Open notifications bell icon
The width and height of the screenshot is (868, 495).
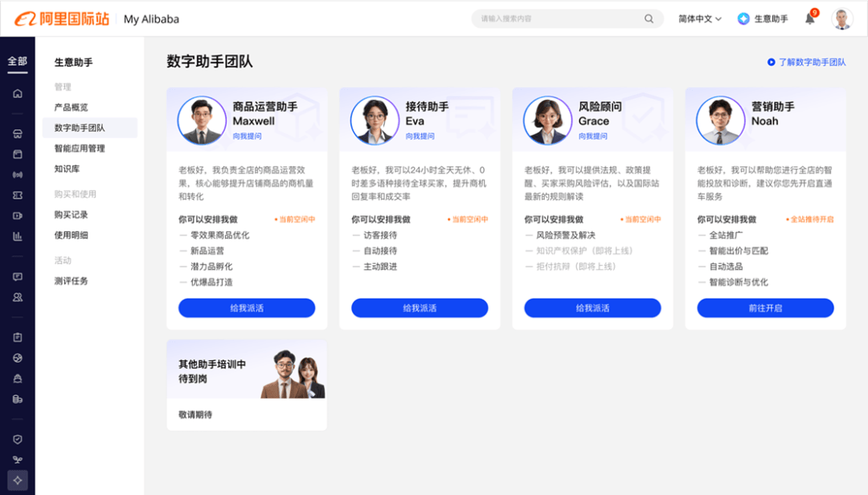[809, 19]
